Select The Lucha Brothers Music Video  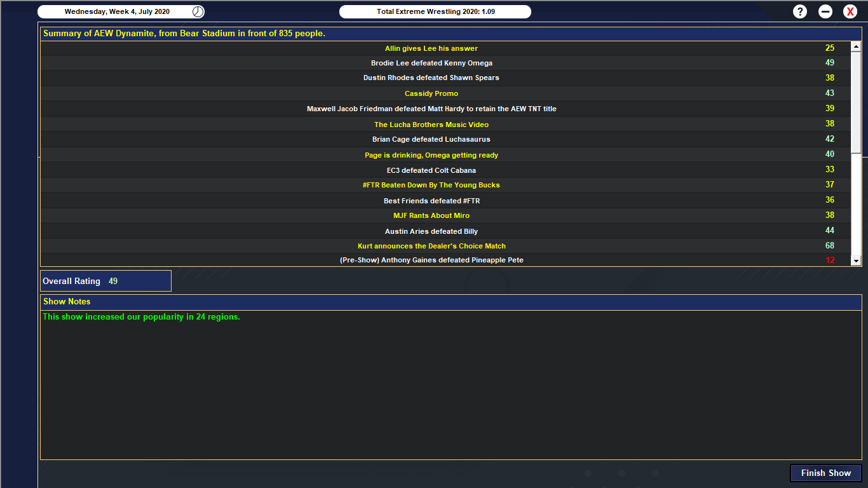(431, 125)
